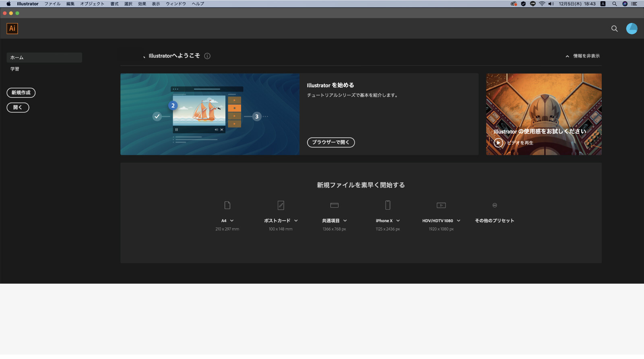644x359 pixels.
Task: Select the ポストカード preset icon
Action: [281, 205]
